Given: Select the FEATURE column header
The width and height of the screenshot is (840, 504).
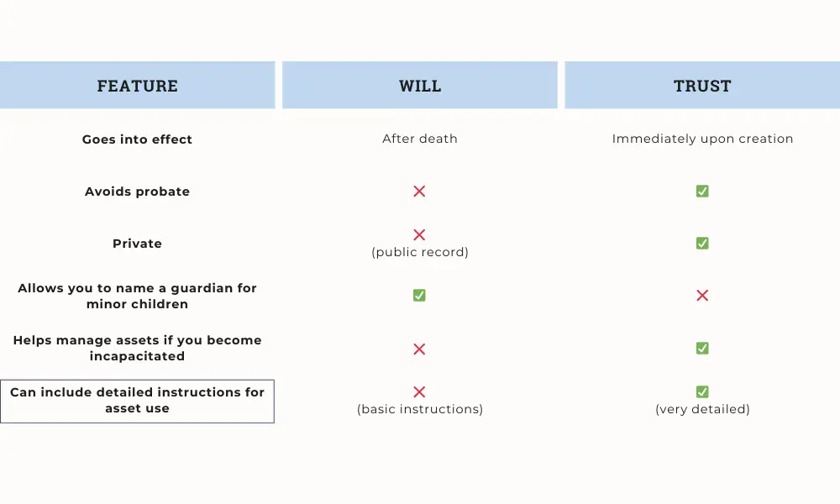Looking at the screenshot, I should click(137, 86).
